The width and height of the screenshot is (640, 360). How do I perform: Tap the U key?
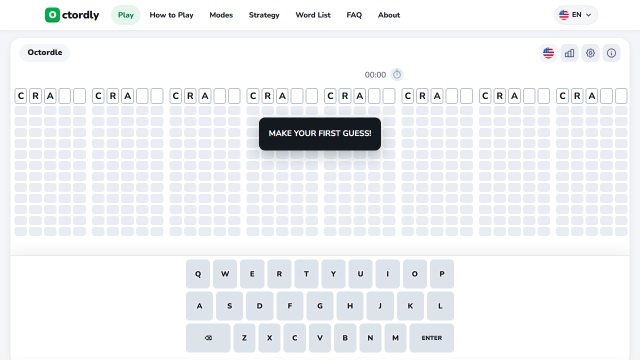coord(360,274)
